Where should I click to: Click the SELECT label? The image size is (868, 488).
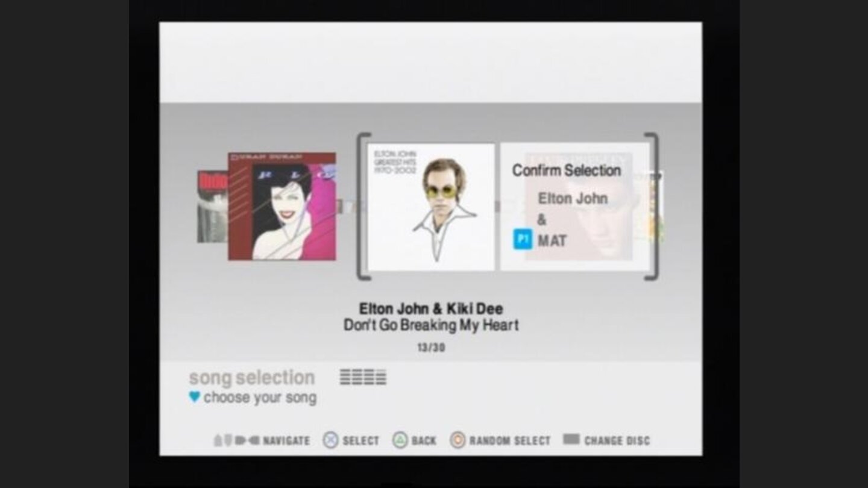[361, 441]
